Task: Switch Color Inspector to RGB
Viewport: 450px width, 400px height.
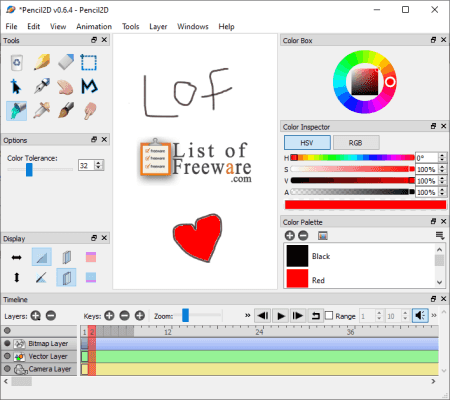Action: [356, 143]
